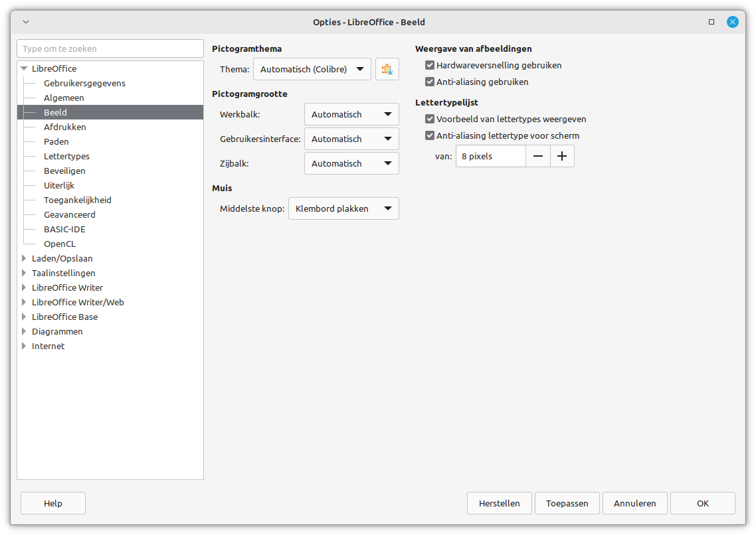Expand the Diagrammen tree node
This screenshot has height=535, width=756.
(24, 331)
